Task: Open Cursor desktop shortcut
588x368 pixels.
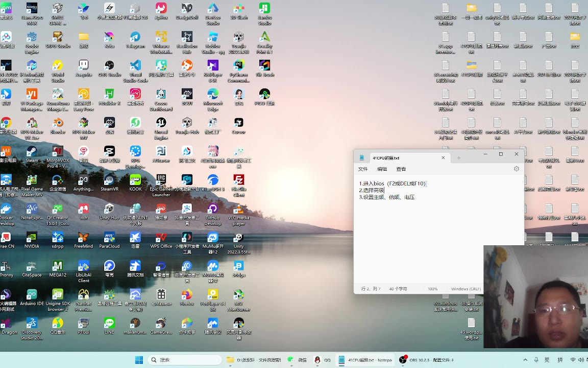Action: pyautogui.click(x=238, y=126)
